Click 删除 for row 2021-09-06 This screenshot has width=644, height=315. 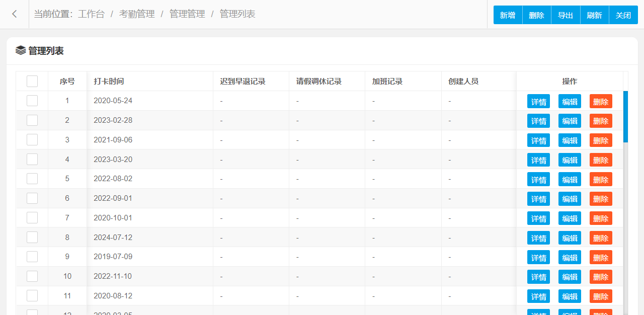[x=601, y=140]
